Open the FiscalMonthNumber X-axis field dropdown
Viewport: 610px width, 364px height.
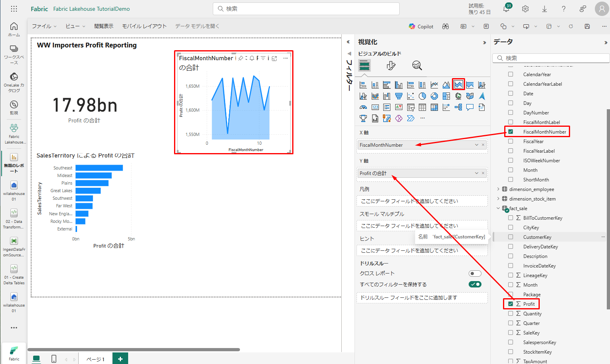tap(477, 145)
